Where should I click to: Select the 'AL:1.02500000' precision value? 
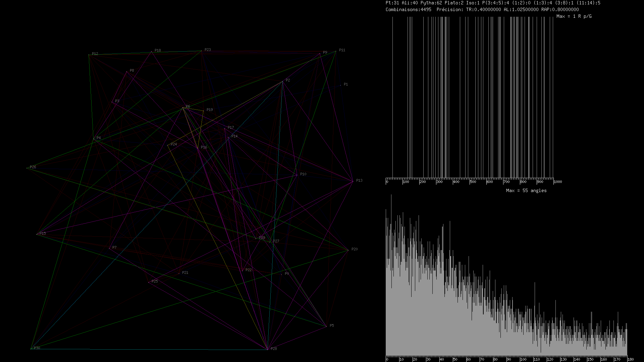click(x=521, y=9)
